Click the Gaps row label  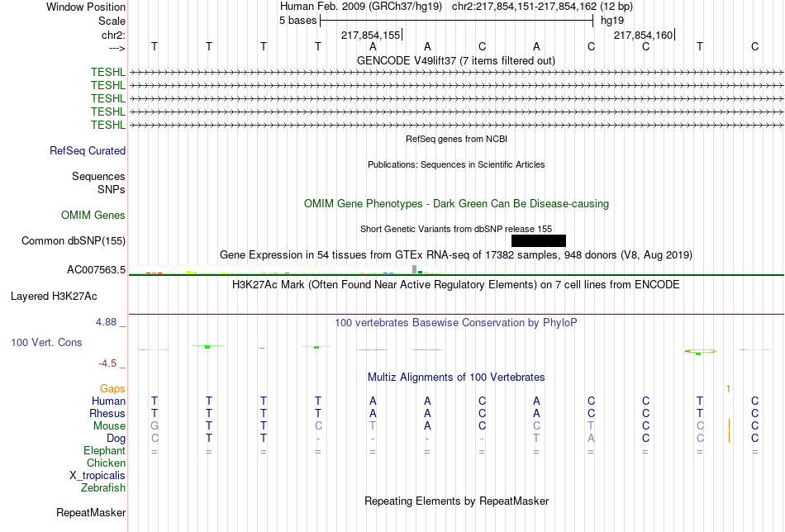tap(112, 389)
